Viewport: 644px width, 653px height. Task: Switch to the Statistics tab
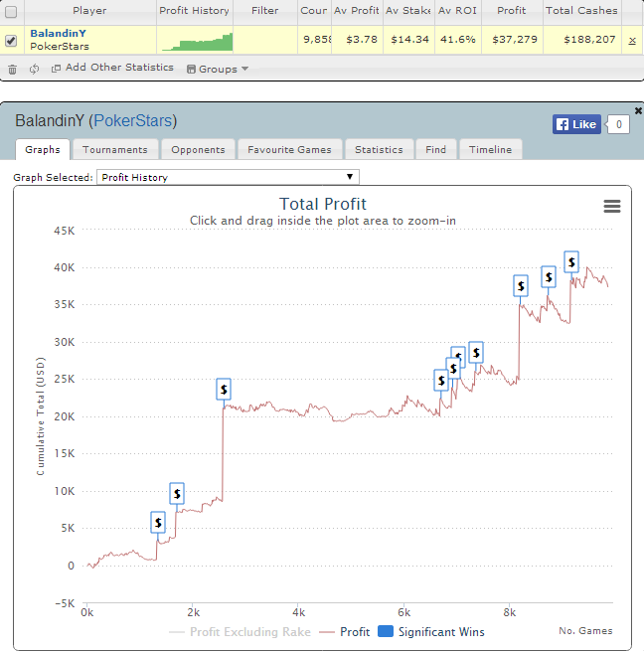click(x=379, y=150)
